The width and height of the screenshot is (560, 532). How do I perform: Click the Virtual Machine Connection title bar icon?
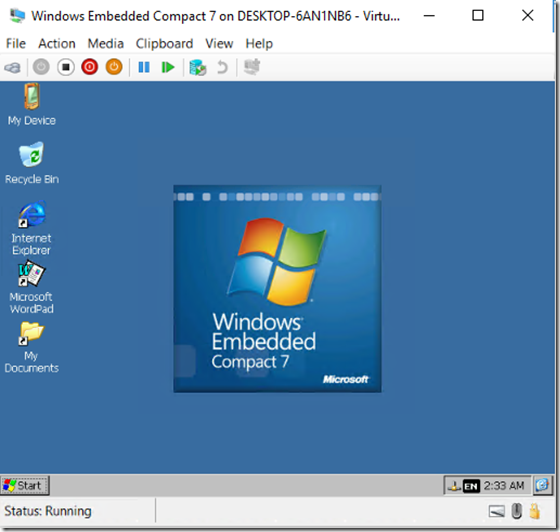coord(18,16)
